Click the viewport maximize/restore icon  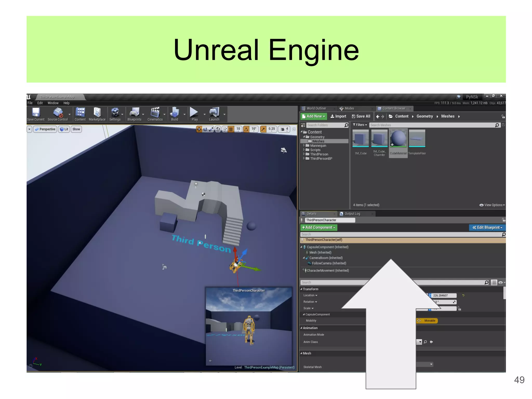pyautogui.click(x=294, y=129)
